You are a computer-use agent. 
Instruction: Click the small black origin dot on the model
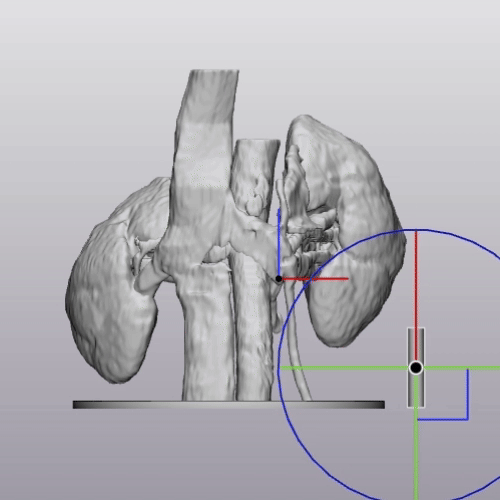(279, 279)
